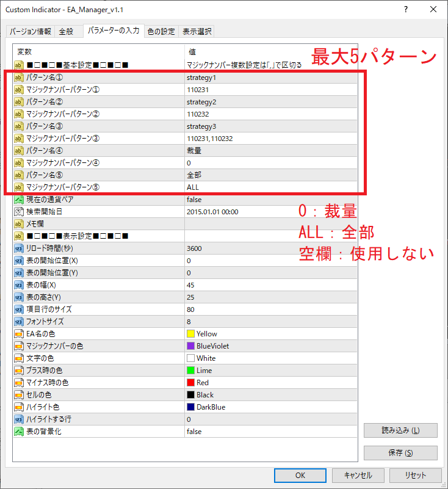Click the 変数 column header
Image resolution: width=448 pixels, height=489 pixels.
(x=98, y=52)
